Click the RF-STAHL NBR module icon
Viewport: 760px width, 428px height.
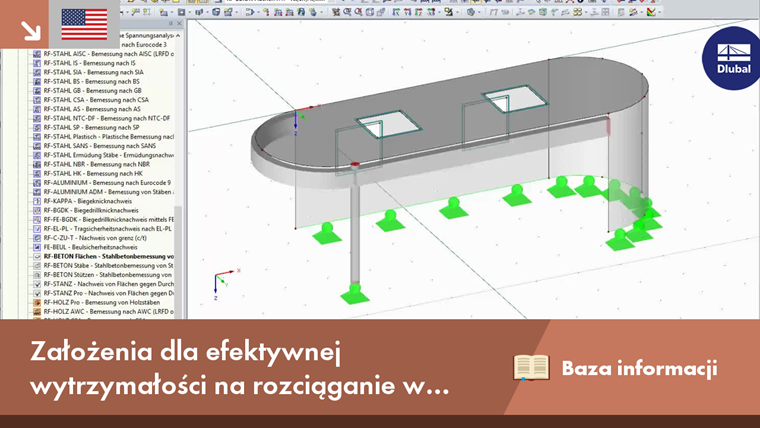[x=37, y=164]
